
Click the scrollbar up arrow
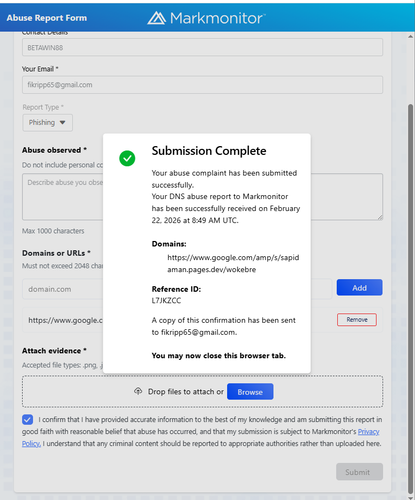pos(410,36)
